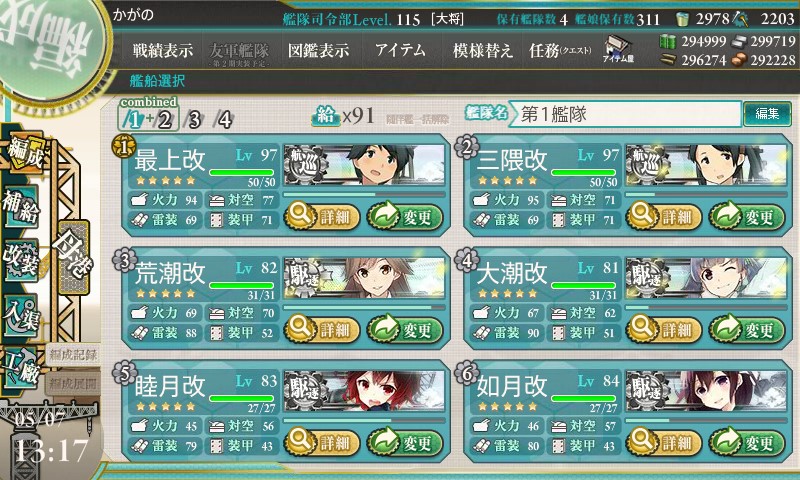Open 任務 quest menu
800x480 pixels.
pyautogui.click(x=560, y=50)
